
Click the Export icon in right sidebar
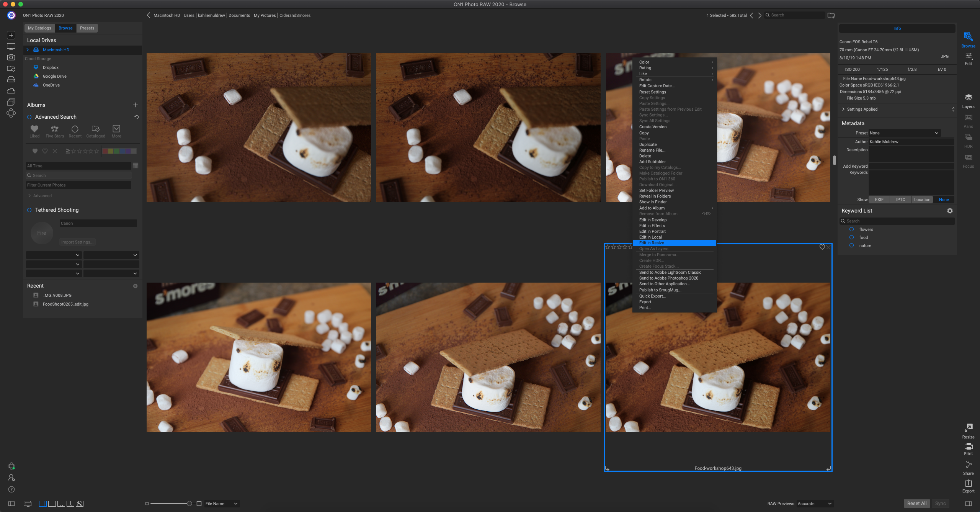[x=968, y=483]
